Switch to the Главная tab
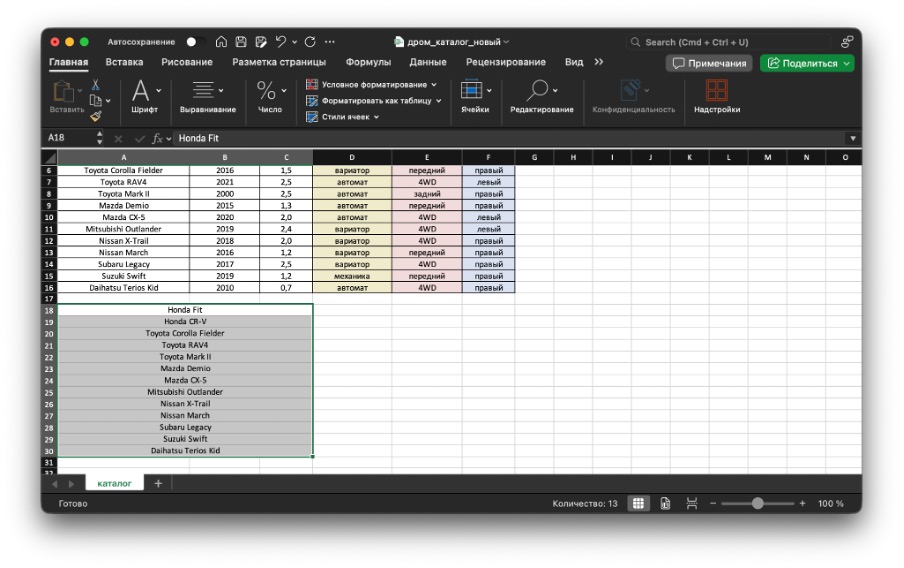Image resolution: width=904 pixels, height=568 pixels. pos(69,62)
